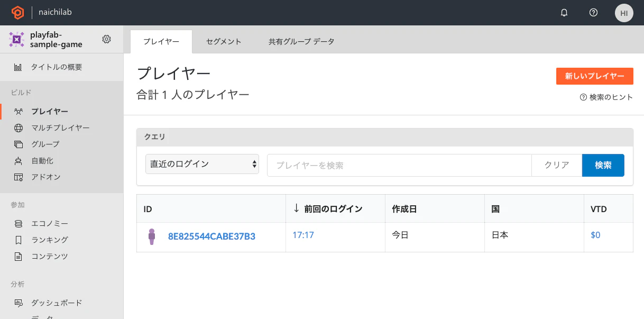The height and width of the screenshot is (319, 644).
Task: Click the マルチプレイヤー globe icon
Action: (19, 128)
